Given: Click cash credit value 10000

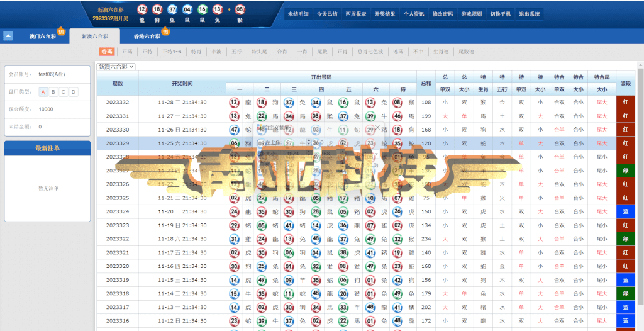Looking at the screenshot, I should coord(45,109).
